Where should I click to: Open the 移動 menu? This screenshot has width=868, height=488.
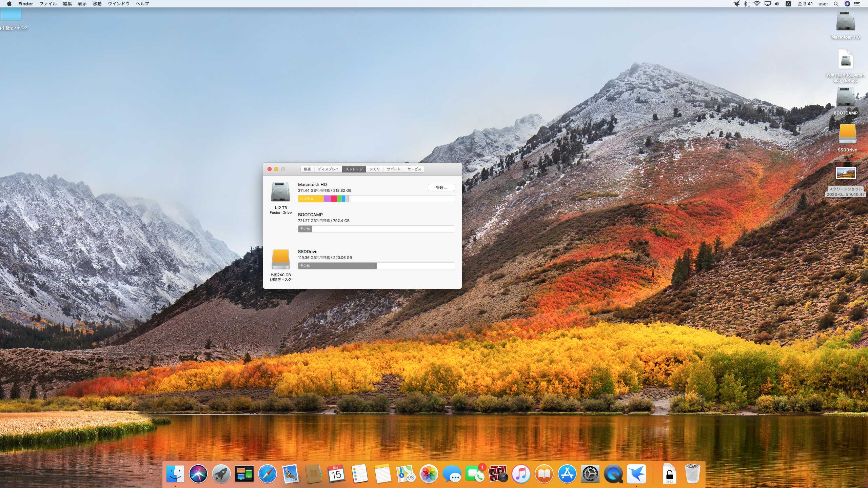click(x=97, y=4)
